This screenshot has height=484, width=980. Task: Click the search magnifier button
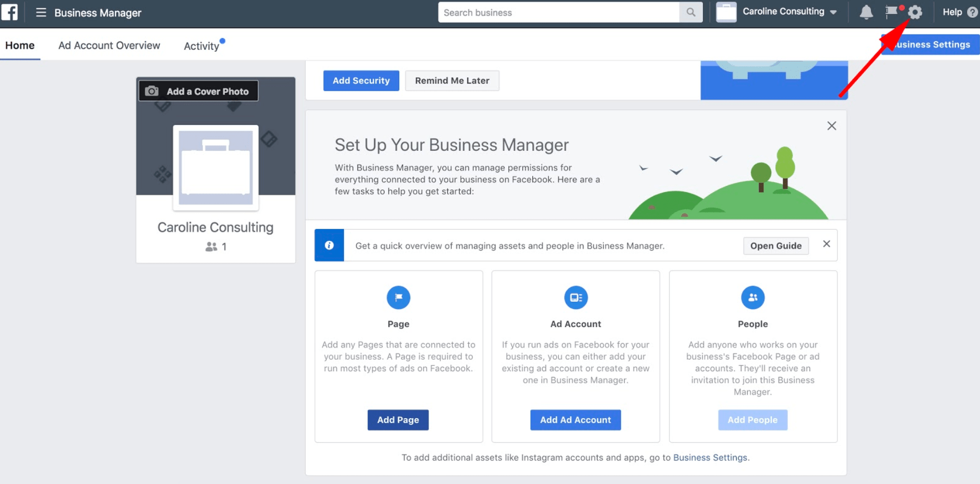click(690, 13)
